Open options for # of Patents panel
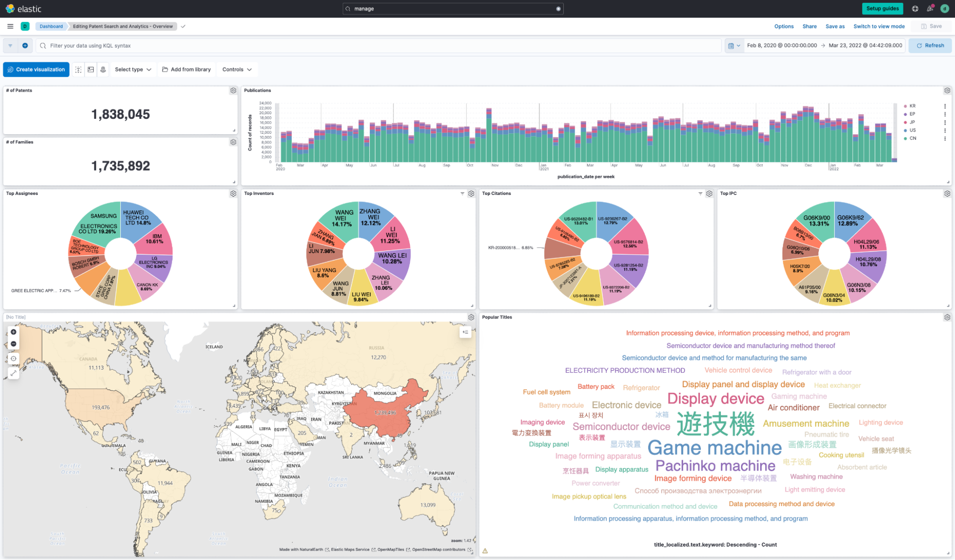The image size is (955, 560). coord(233,90)
